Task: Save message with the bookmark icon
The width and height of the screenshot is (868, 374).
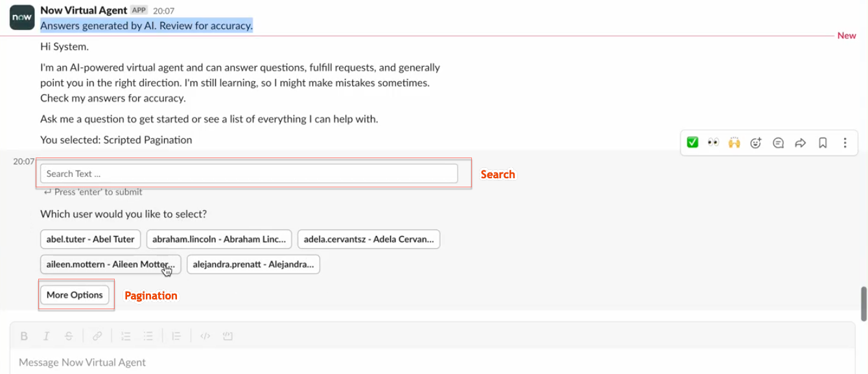Action: click(x=823, y=143)
